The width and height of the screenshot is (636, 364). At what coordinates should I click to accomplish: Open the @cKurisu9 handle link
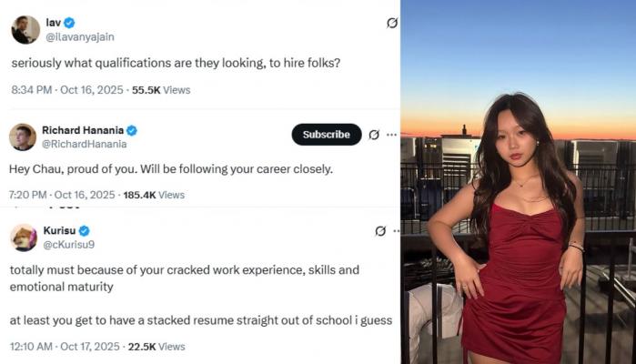point(69,244)
